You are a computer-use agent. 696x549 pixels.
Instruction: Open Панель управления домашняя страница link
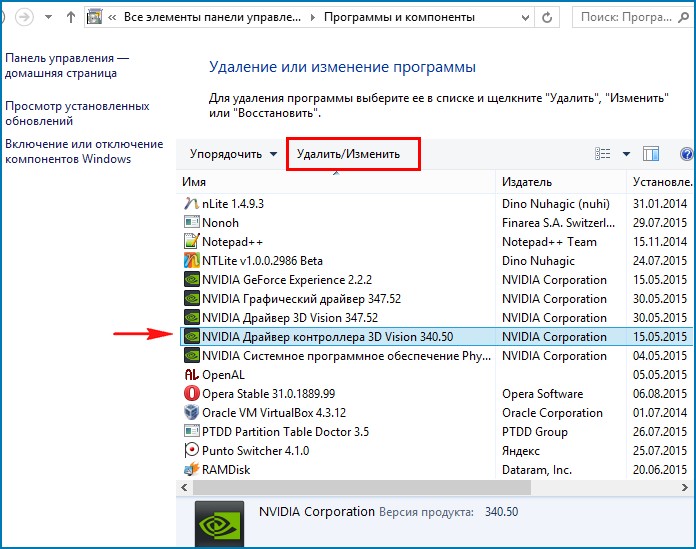point(67,66)
